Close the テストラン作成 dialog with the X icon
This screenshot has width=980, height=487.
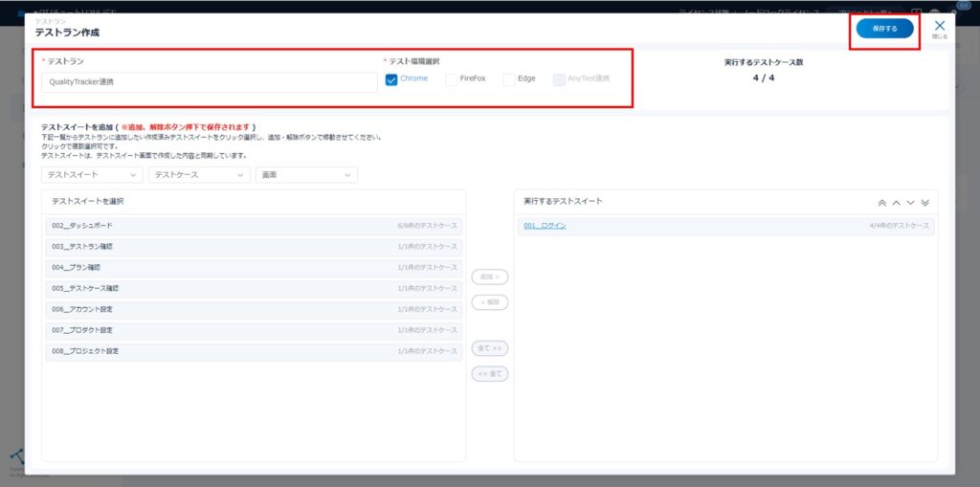click(939, 26)
